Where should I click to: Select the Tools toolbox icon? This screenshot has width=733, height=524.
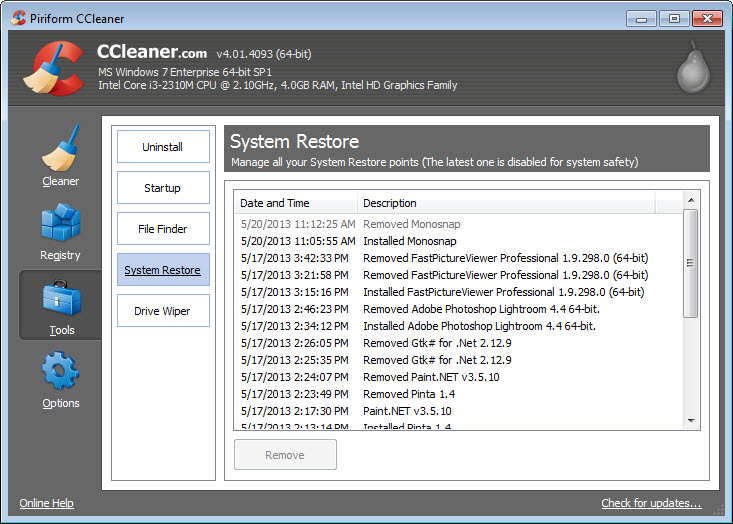(61, 298)
